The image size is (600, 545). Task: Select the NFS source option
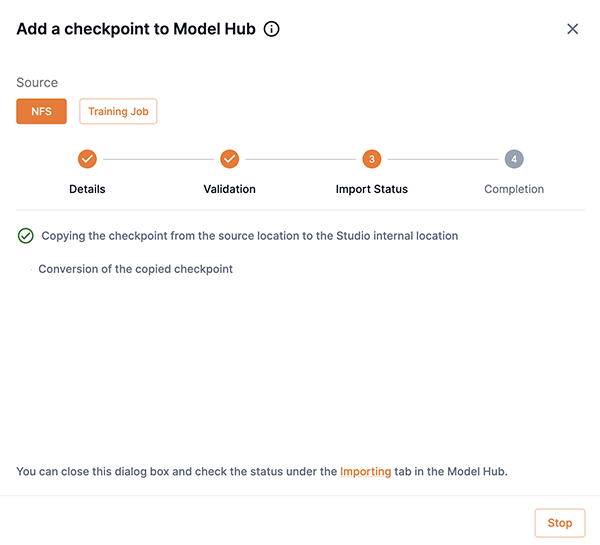pos(41,111)
